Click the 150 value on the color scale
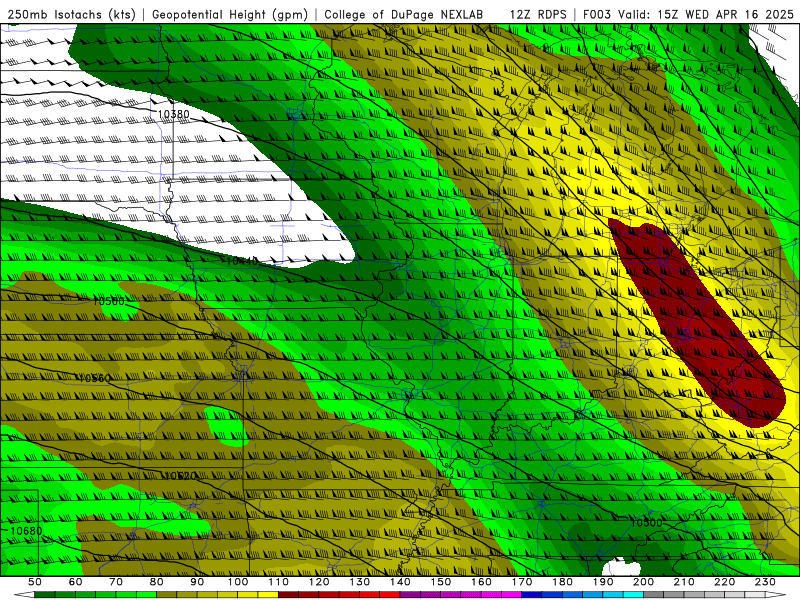 tap(441, 582)
